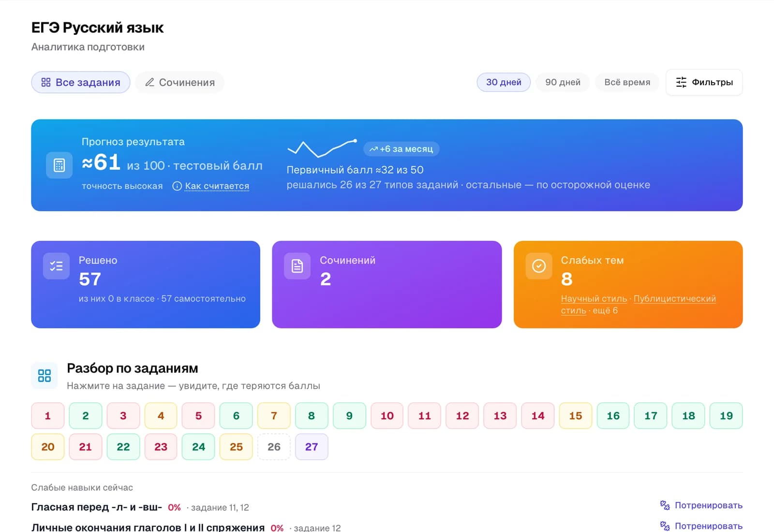The width and height of the screenshot is (774, 532).
Task: Click the Решено 57 statistic card
Action: [x=146, y=284]
